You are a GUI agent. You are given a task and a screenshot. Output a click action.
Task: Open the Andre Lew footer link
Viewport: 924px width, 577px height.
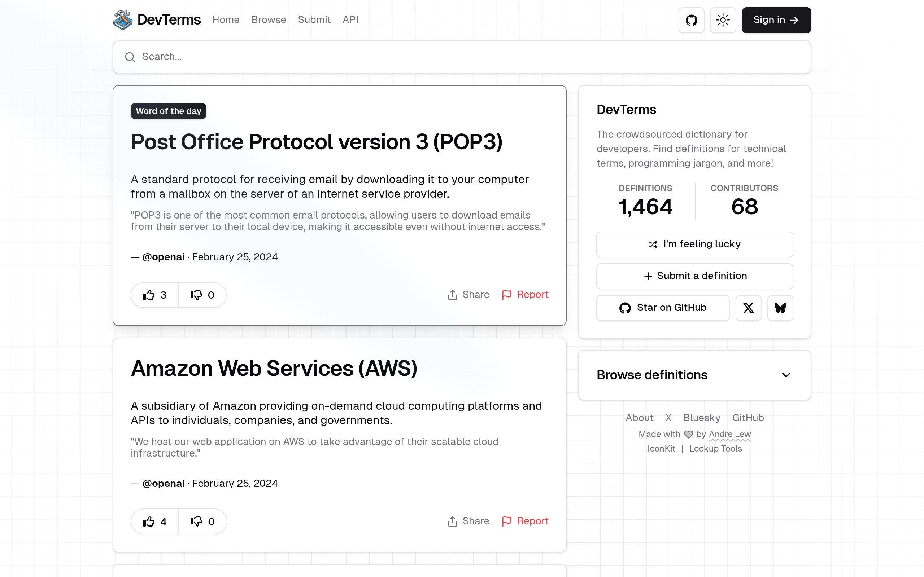730,434
